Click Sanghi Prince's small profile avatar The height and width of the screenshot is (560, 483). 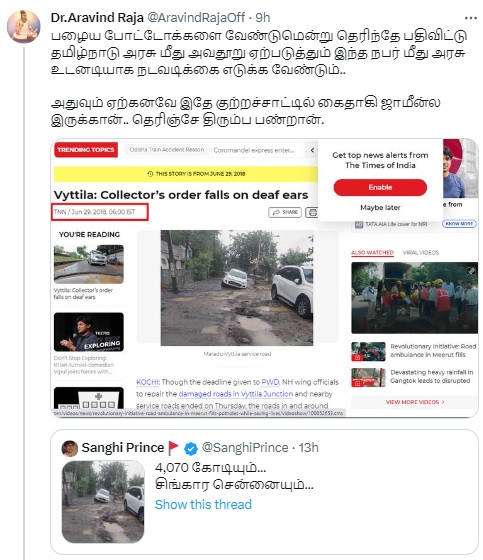coord(70,448)
